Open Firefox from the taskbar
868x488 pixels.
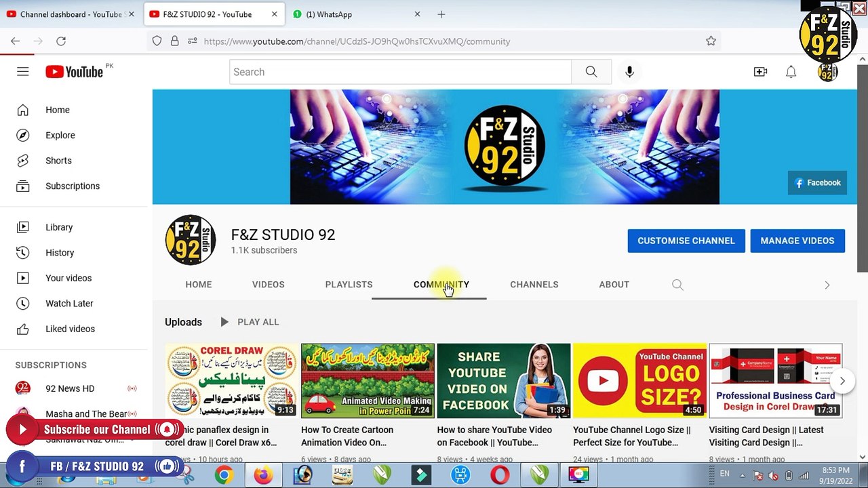pos(263,475)
